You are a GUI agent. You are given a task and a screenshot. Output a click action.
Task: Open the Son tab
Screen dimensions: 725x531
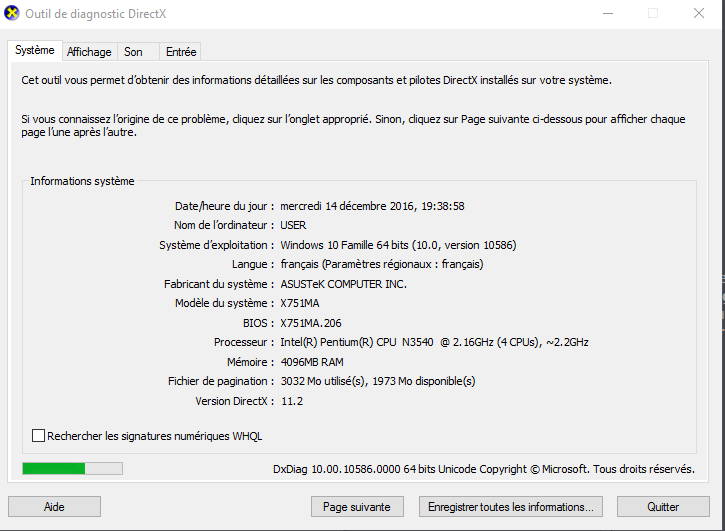(138, 52)
